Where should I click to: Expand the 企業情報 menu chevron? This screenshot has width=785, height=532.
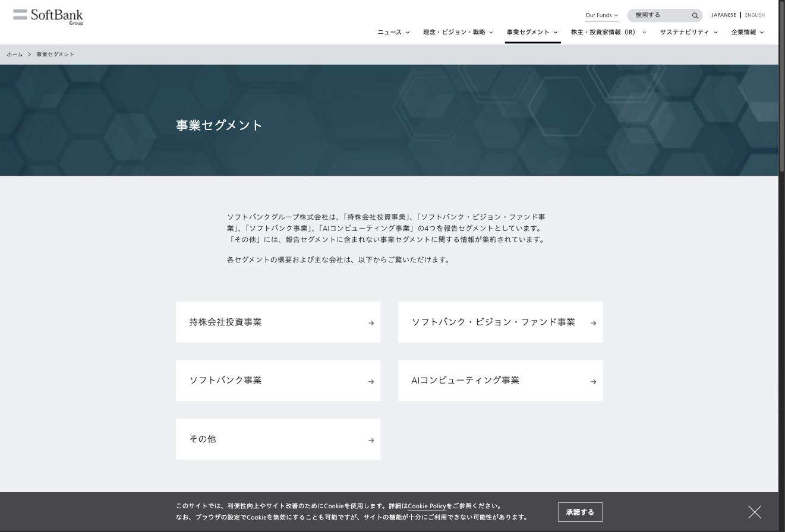(762, 33)
